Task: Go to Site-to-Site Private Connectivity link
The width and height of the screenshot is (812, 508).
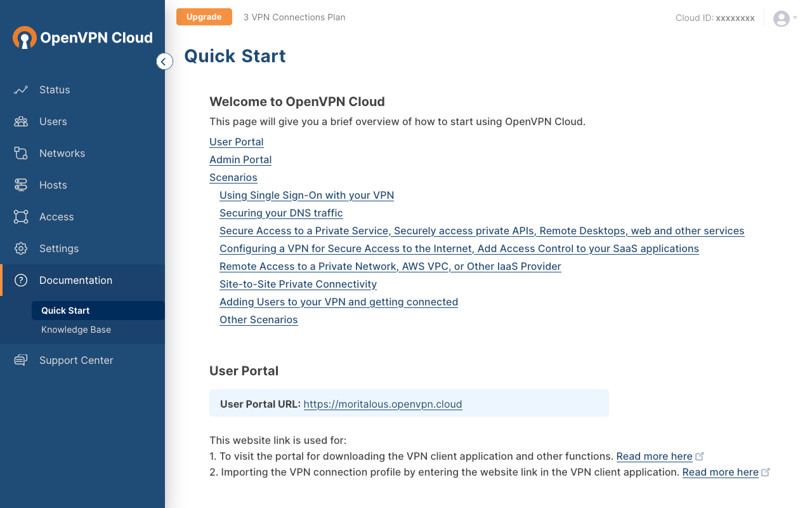Action: [x=298, y=284]
